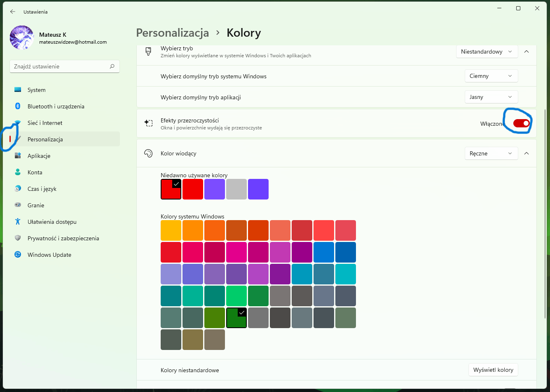This screenshot has width=550, height=392.
Task: Click the Windows Update sync icon
Action: pyautogui.click(x=18, y=255)
